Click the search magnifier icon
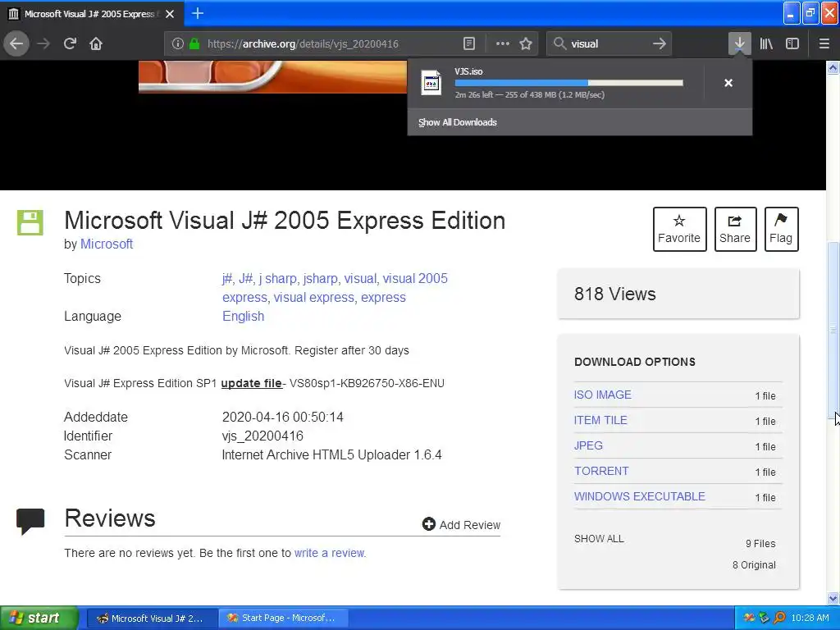This screenshot has width=840, height=630. click(559, 44)
